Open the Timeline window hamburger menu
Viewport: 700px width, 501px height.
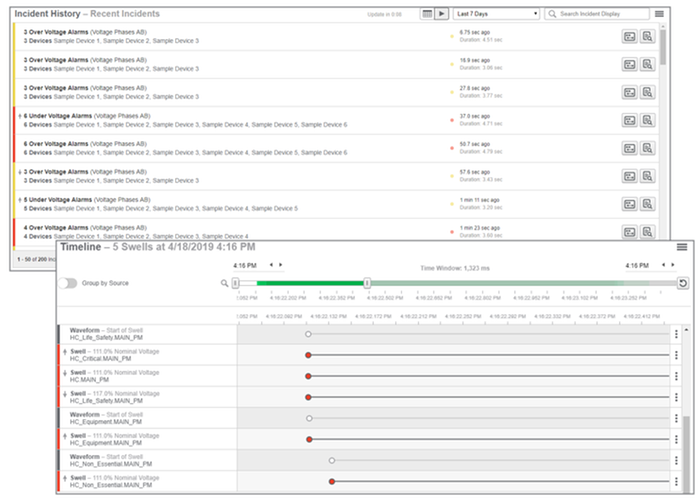click(x=682, y=247)
